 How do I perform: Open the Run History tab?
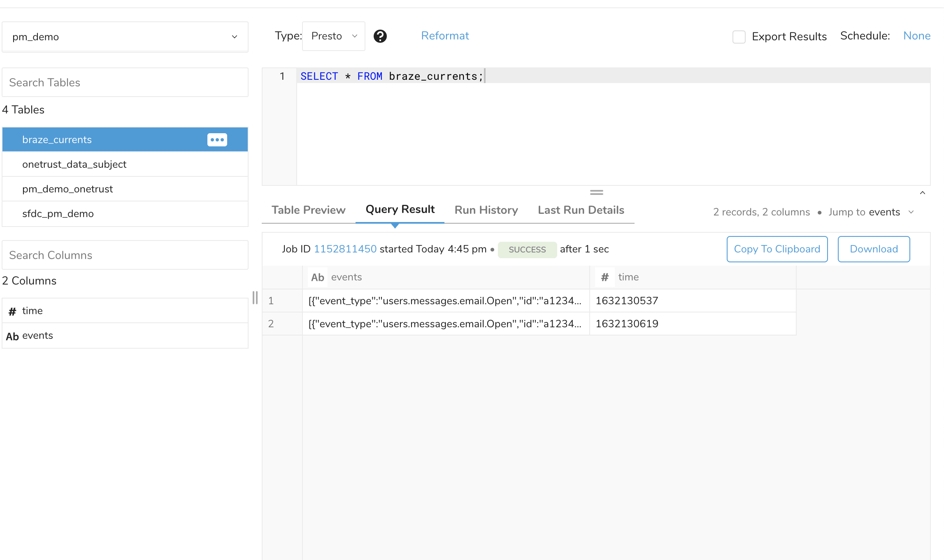pyautogui.click(x=486, y=210)
